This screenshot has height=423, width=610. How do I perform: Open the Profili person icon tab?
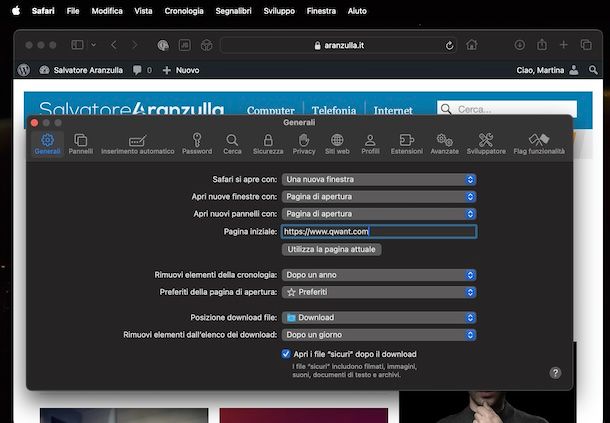(x=370, y=144)
